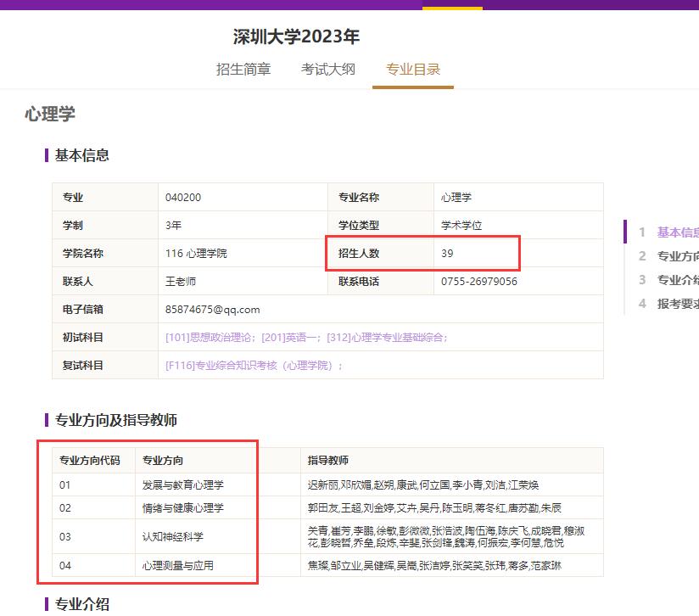The image size is (699, 616).
Task: Click the 学院名称 label cell
Action: [x=105, y=253]
